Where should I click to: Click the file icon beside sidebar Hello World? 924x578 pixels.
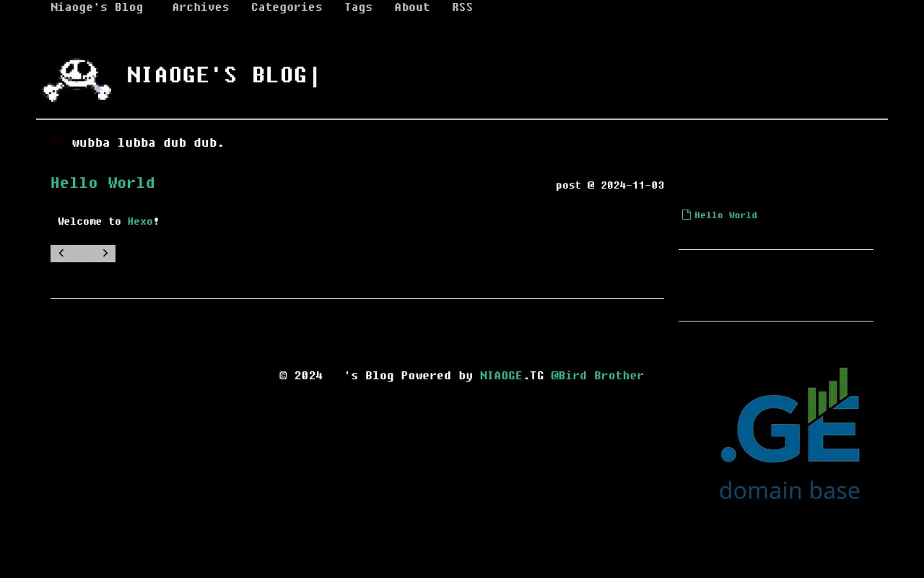coord(687,215)
